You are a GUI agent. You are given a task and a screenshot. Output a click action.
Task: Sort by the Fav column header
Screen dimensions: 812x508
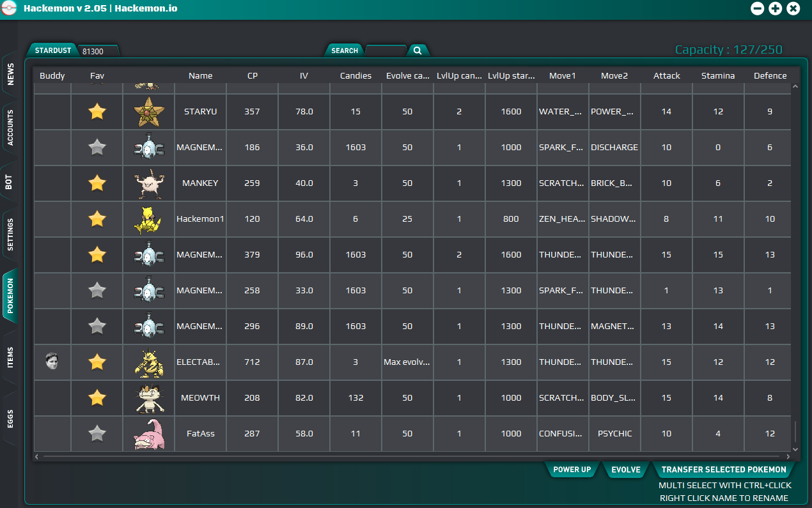coord(97,75)
